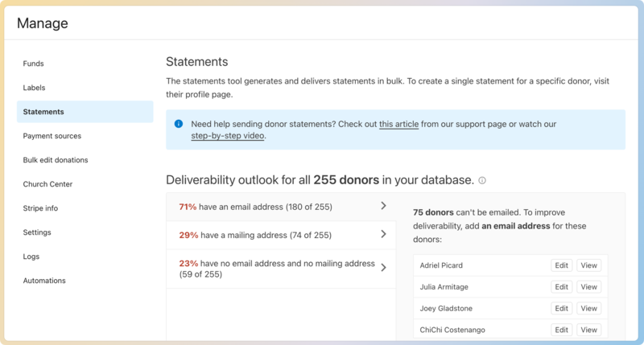644x345 pixels.
Task: Expand the 71% email address row chevron
Action: point(384,207)
